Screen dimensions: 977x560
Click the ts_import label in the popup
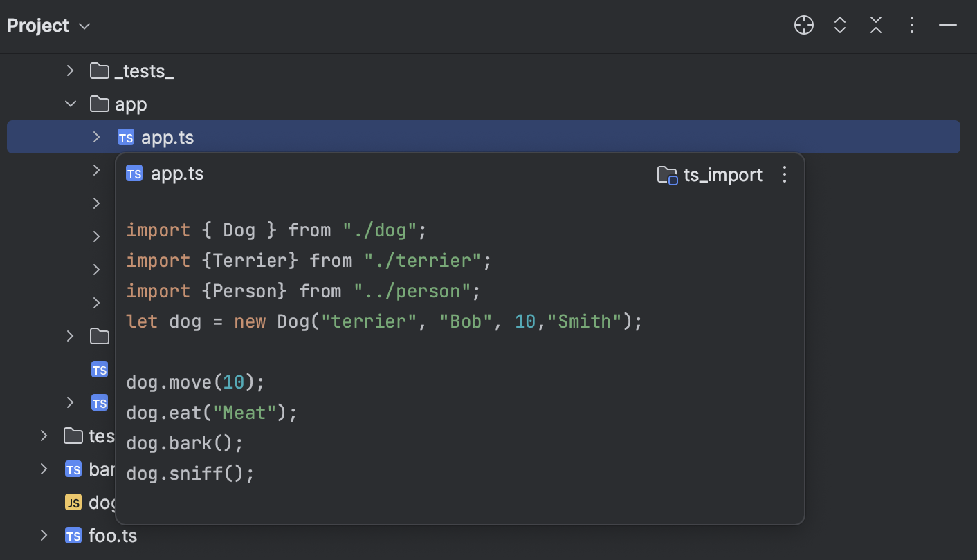723,175
